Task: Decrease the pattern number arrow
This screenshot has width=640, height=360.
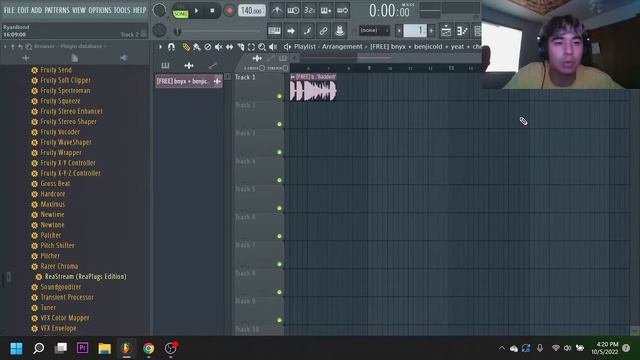Action: [x=399, y=31]
